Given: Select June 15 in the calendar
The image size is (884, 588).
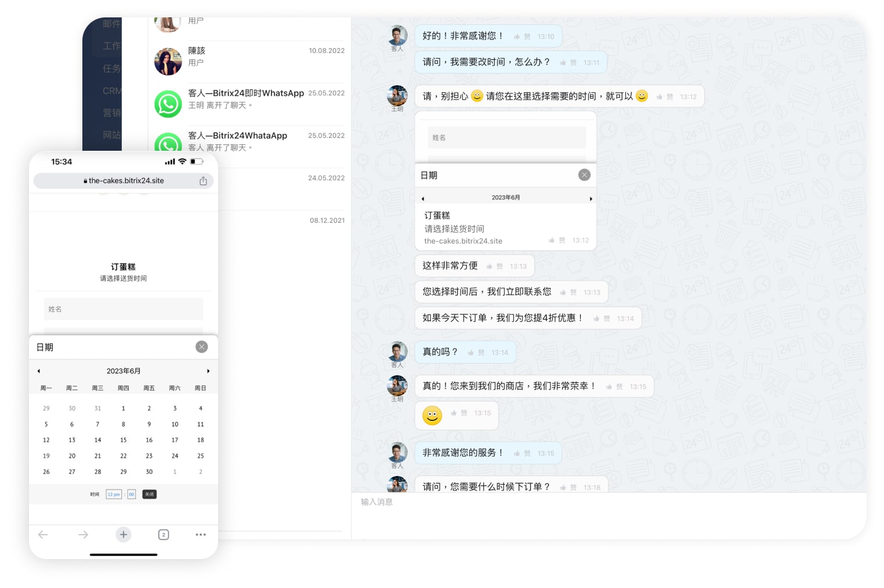Looking at the screenshot, I should tap(124, 440).
